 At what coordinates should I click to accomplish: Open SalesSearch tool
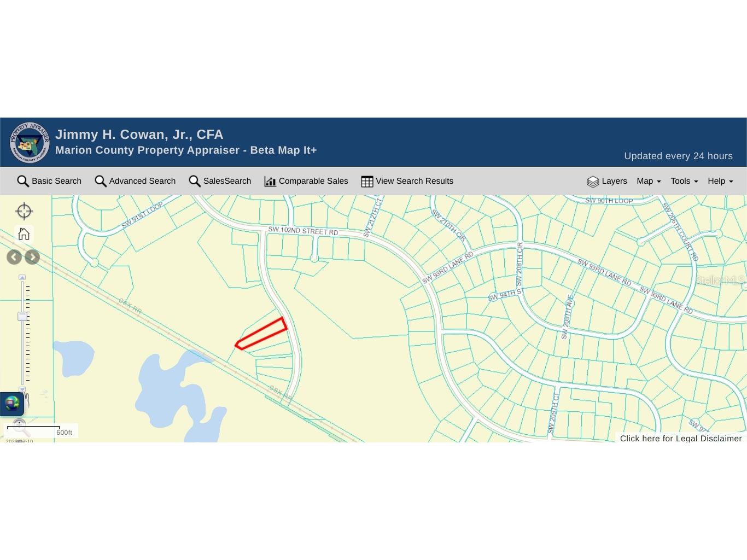(x=220, y=181)
